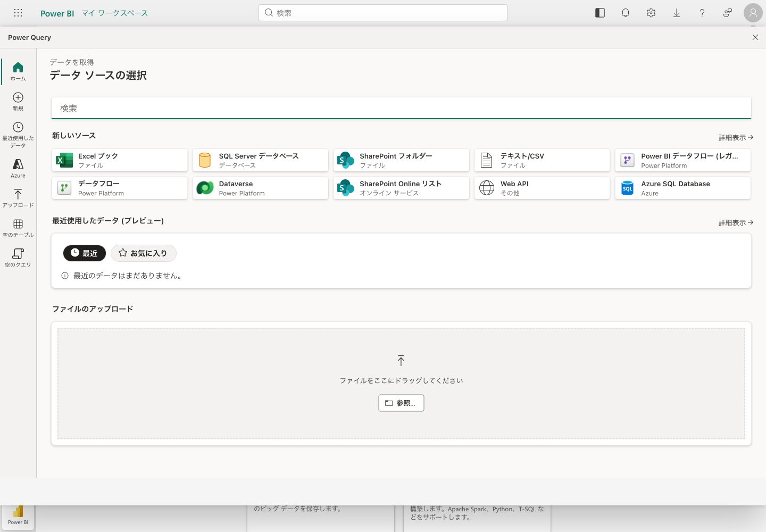Show more new sources via 詳細表示
Image resolution: width=766 pixels, height=532 pixels.
736,137
